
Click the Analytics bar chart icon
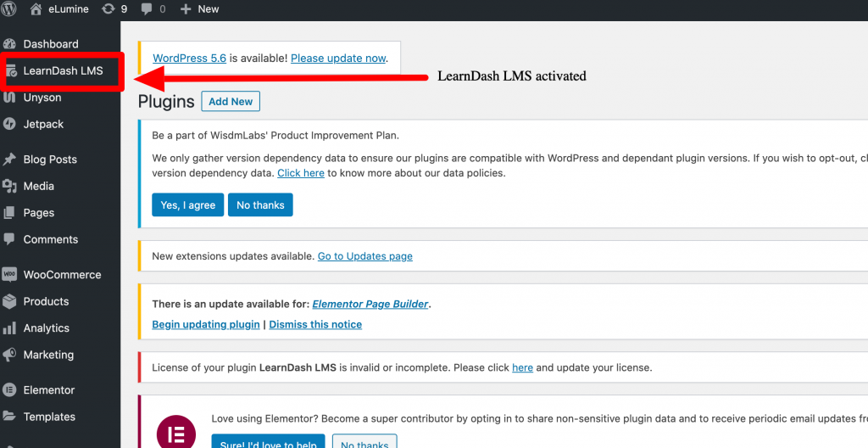coord(9,328)
